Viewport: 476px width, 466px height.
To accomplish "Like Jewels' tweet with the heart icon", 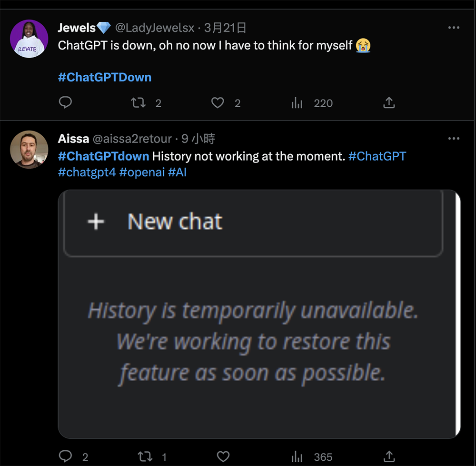I will pyautogui.click(x=218, y=102).
